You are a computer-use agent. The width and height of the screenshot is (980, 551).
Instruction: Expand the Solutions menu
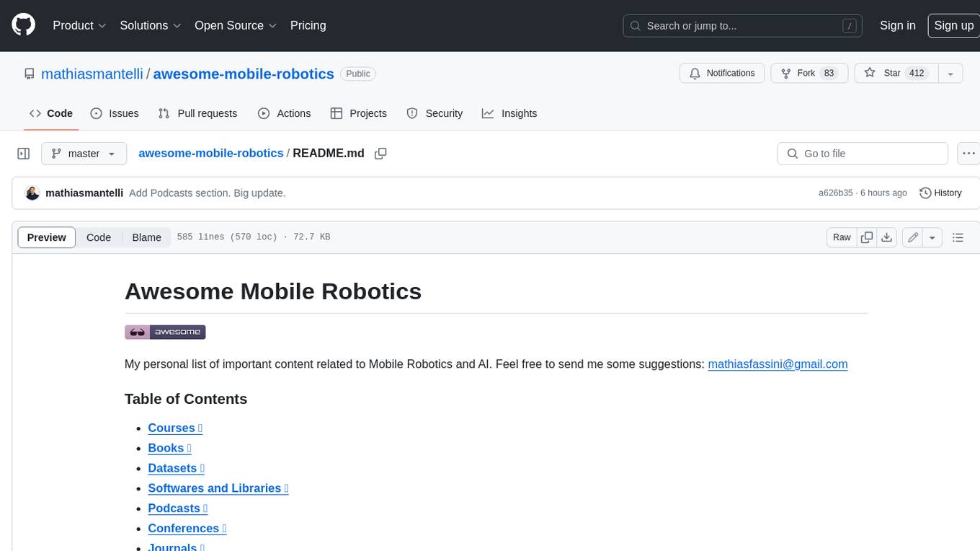[x=151, y=25]
